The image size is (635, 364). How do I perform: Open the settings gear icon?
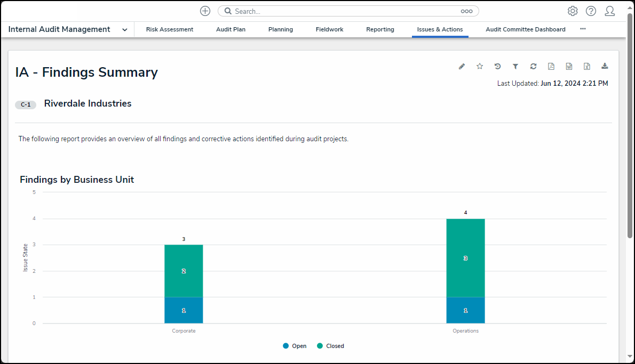click(573, 11)
